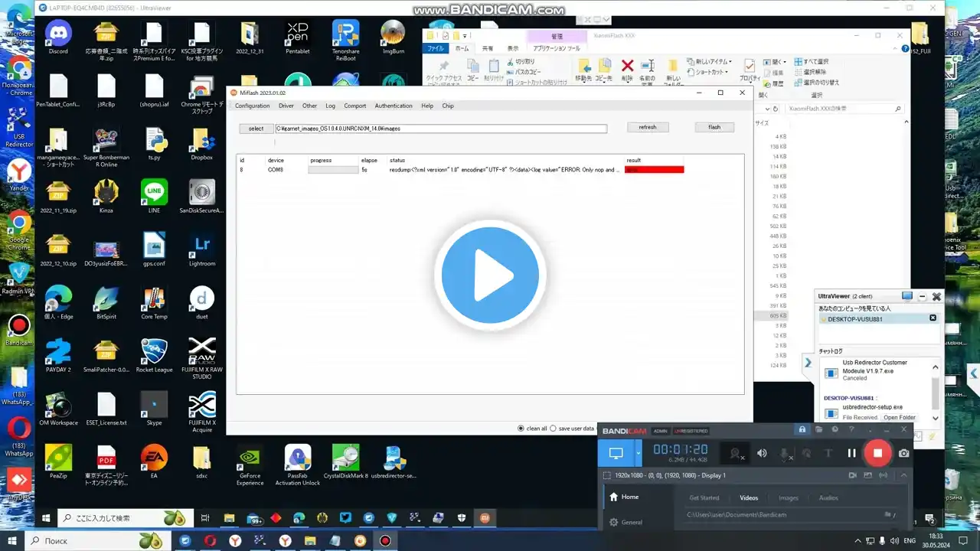Switch to Bandicam Images tab
Image resolution: width=980 pixels, height=551 pixels.
(x=789, y=497)
